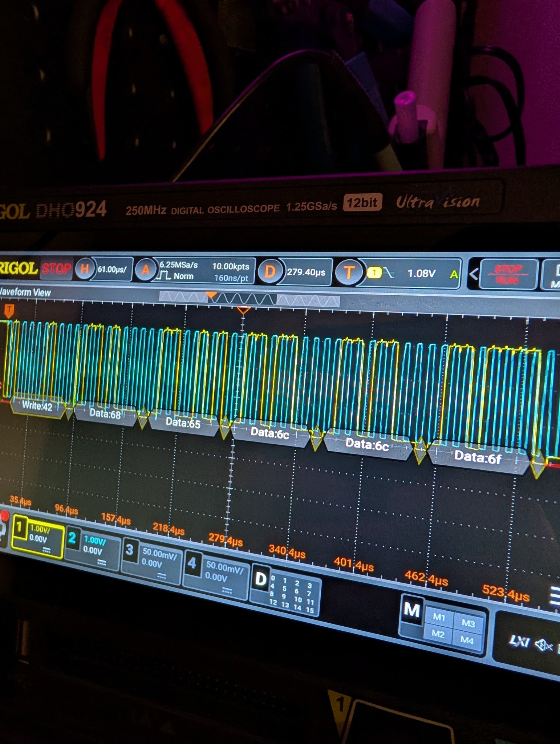The width and height of the screenshot is (560, 744).
Task: Open trigger settings via T icon
Action: [349, 272]
